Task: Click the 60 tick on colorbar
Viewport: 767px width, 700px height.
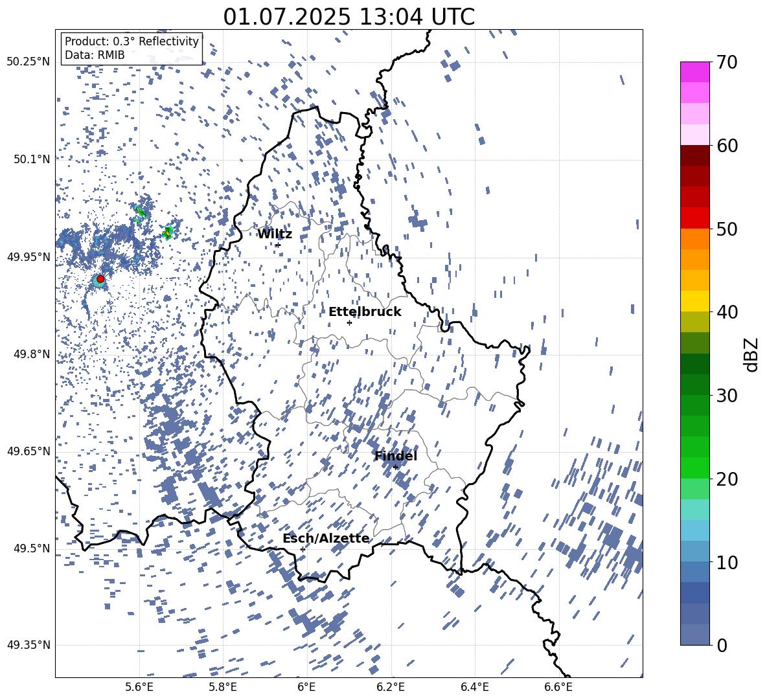Action: coord(727,146)
